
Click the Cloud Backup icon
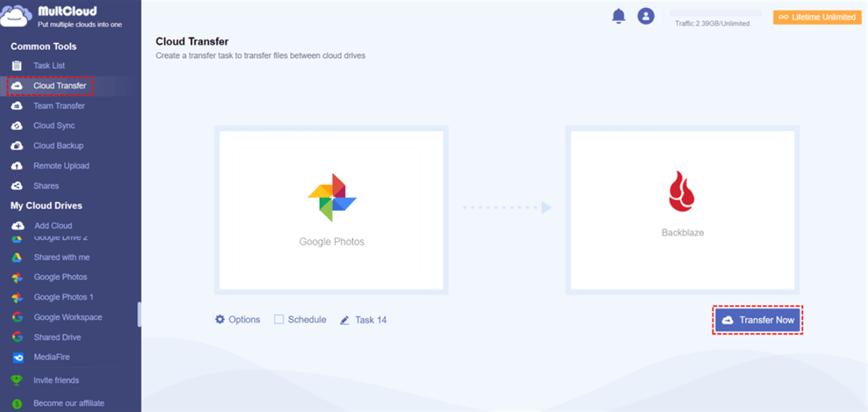(x=18, y=146)
